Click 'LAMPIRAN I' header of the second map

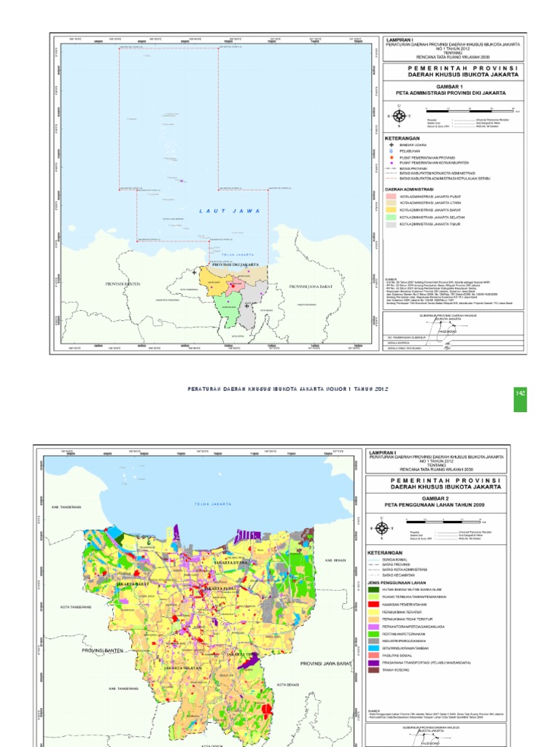click(x=382, y=452)
